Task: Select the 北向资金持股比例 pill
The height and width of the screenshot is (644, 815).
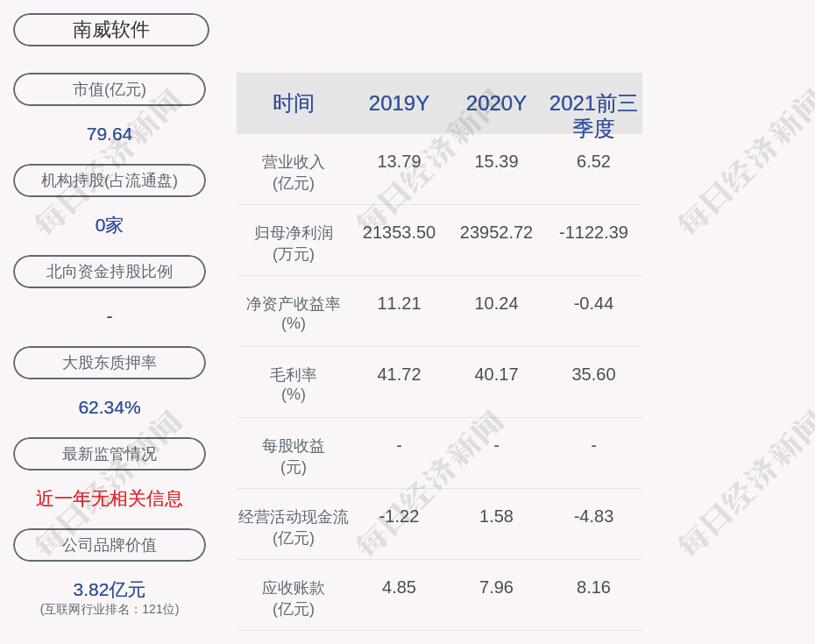Action: pyautogui.click(x=110, y=272)
